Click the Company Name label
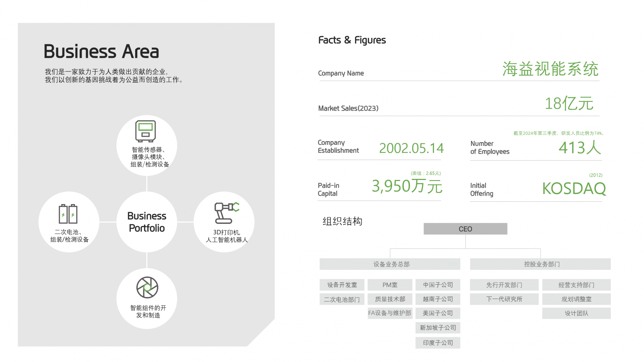This screenshot has width=644, height=362. [341, 73]
